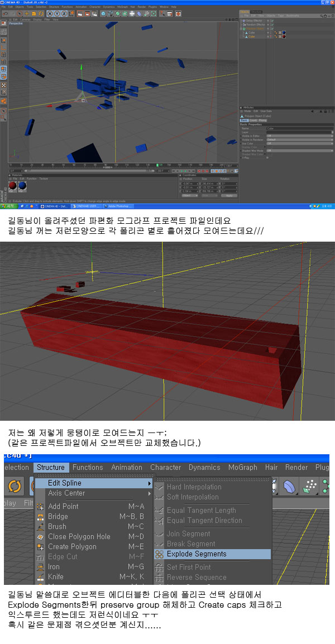335x644 pixels.
Task: Select the Rotate tool in top toolbar
Action: (x=41, y=13)
